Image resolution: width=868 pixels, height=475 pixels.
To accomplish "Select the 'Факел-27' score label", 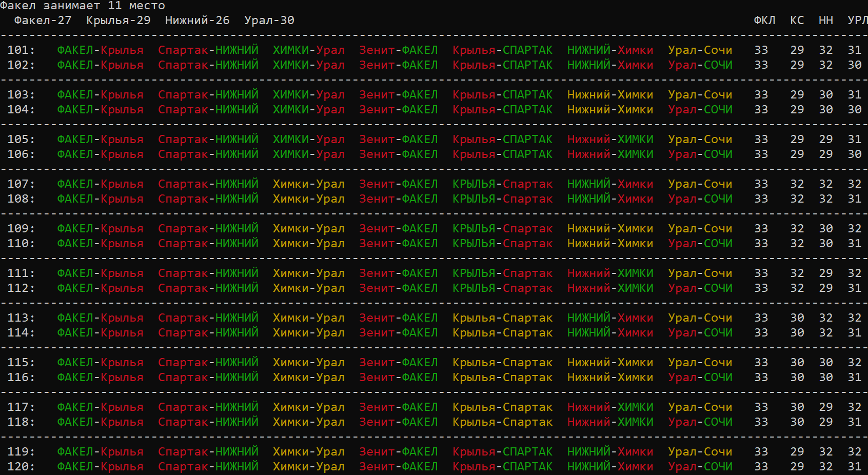I will (43, 21).
